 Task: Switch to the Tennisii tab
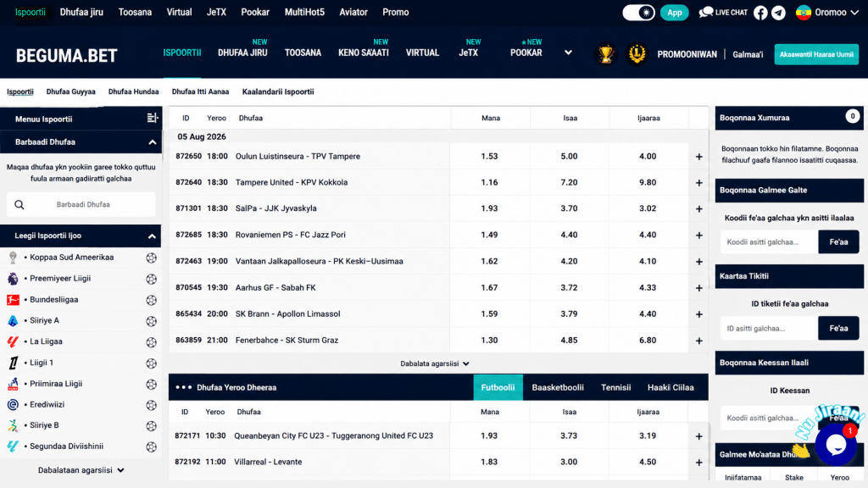tap(615, 387)
